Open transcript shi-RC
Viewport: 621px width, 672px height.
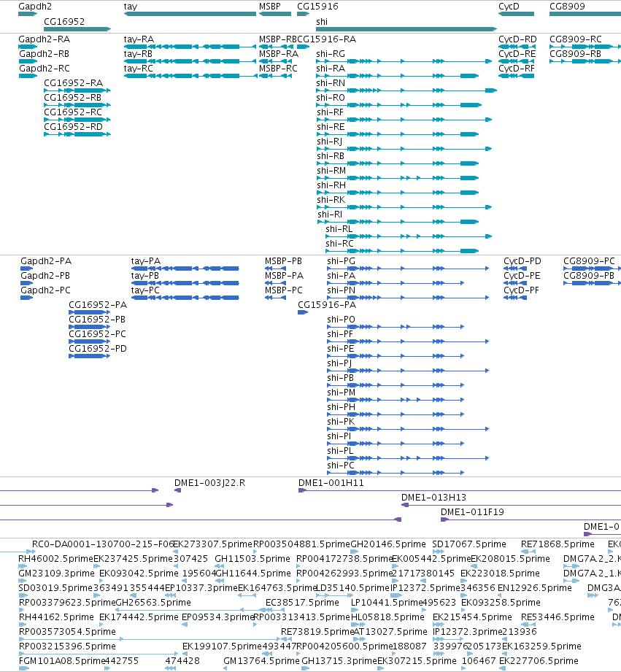coord(339,244)
